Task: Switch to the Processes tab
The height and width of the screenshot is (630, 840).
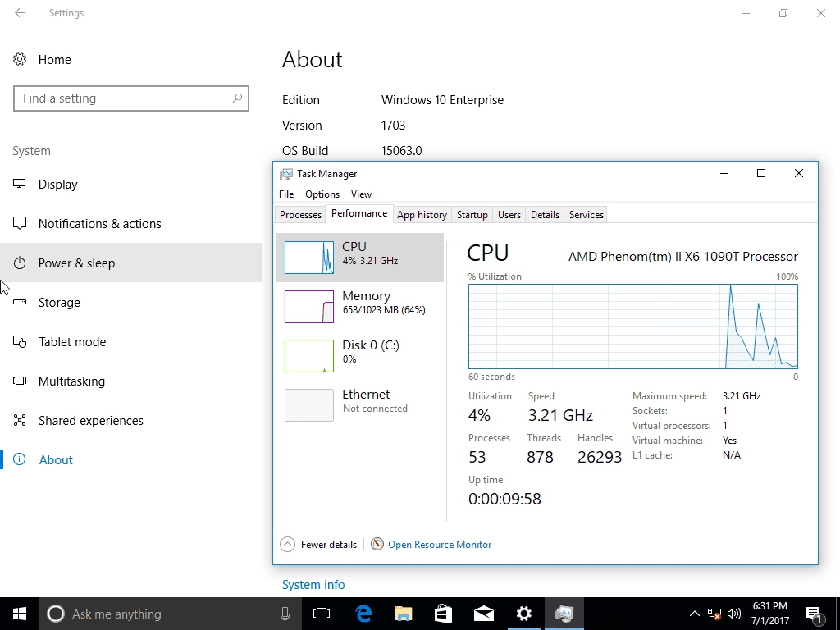Action: 300,215
